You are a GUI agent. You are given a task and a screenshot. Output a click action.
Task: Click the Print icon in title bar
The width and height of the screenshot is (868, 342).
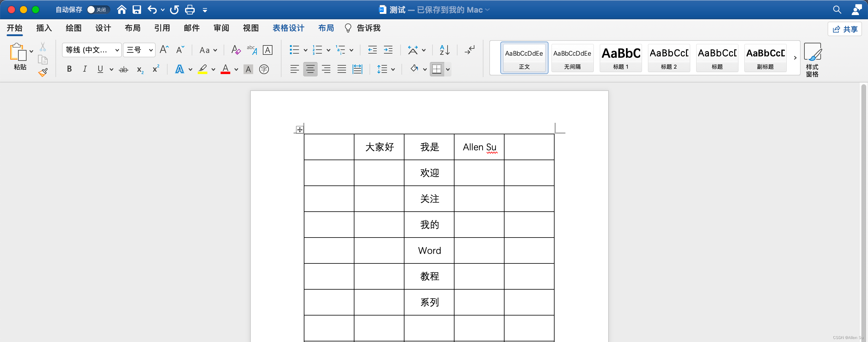pyautogui.click(x=190, y=10)
